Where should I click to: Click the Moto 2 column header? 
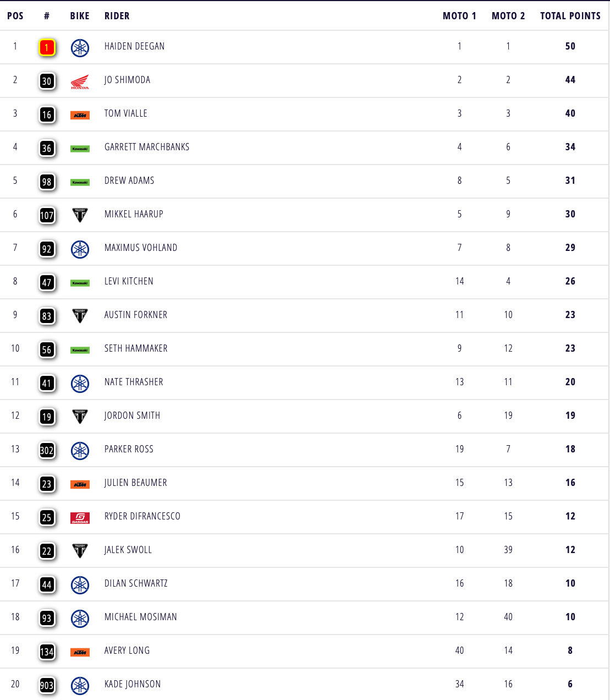click(508, 16)
